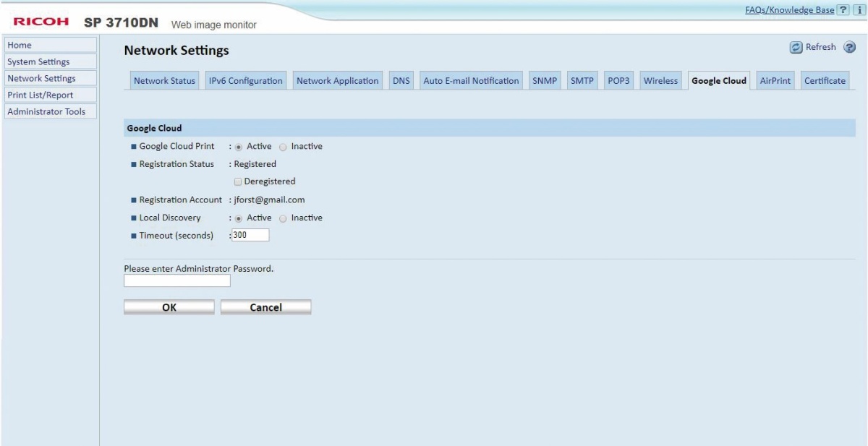Open Network Settings in the sidebar
The width and height of the screenshot is (868, 446).
tap(51, 78)
